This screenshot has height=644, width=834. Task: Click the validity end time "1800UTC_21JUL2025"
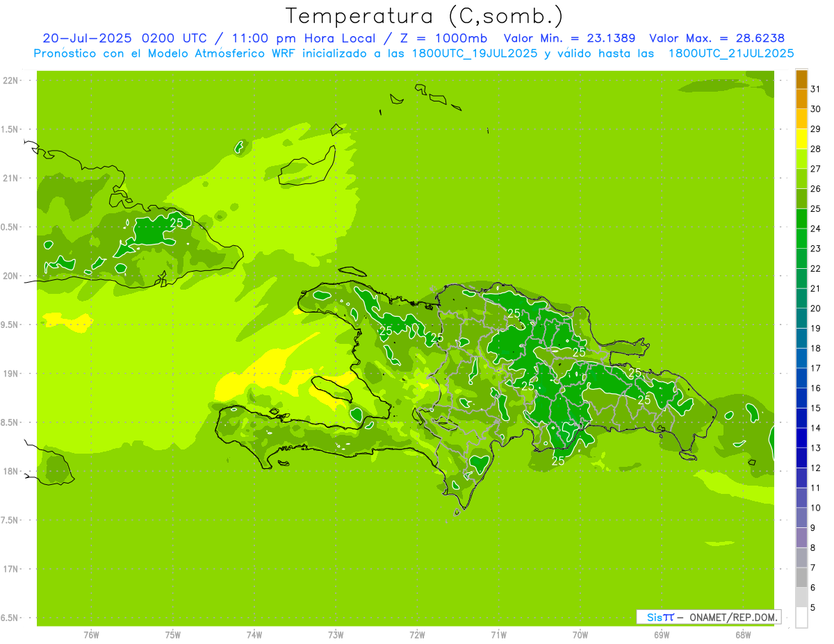[x=731, y=53]
